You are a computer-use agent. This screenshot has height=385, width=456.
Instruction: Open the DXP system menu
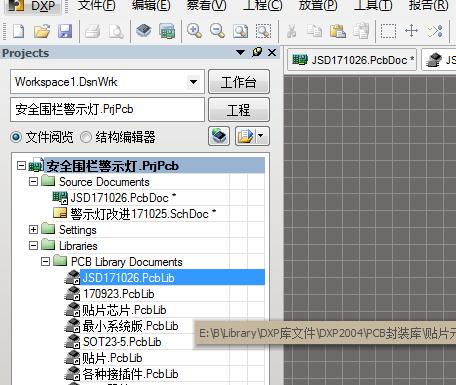click(33, 6)
